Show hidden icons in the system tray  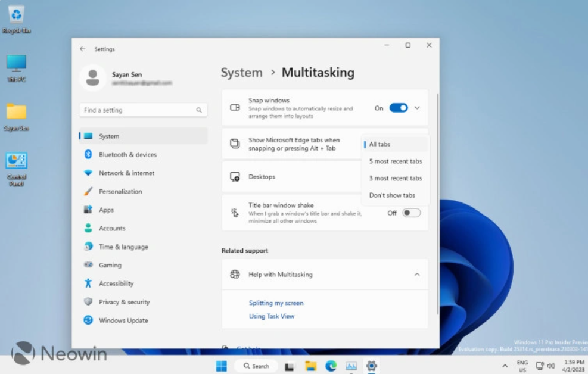tap(505, 366)
